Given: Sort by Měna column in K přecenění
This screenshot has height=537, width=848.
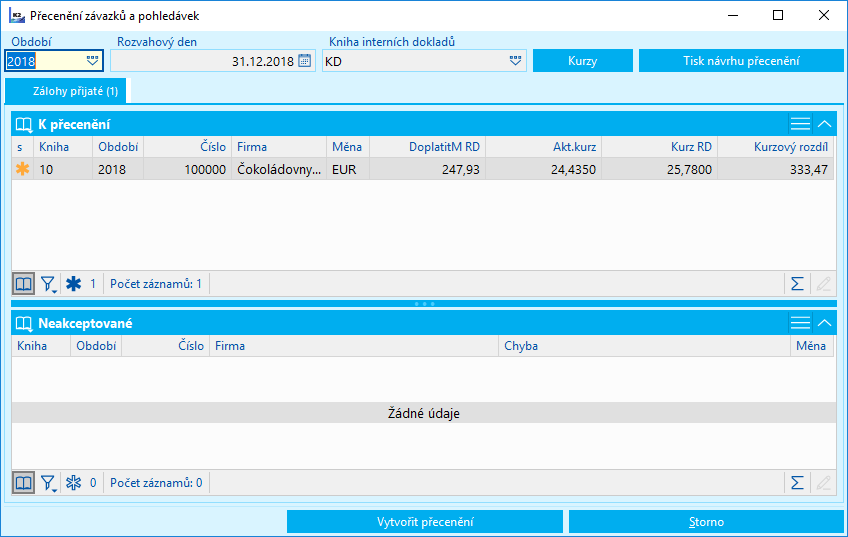Looking at the screenshot, I should (348, 147).
